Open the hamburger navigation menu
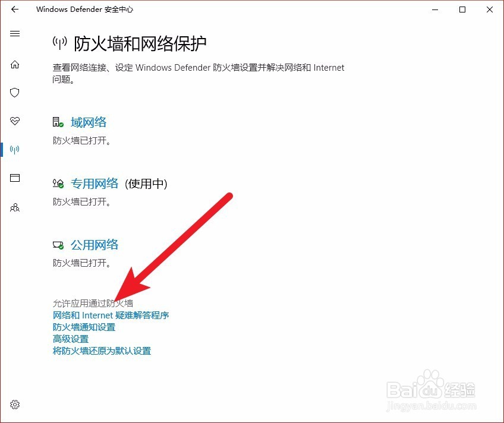Screen dimensions: 504x423 (x=15, y=34)
